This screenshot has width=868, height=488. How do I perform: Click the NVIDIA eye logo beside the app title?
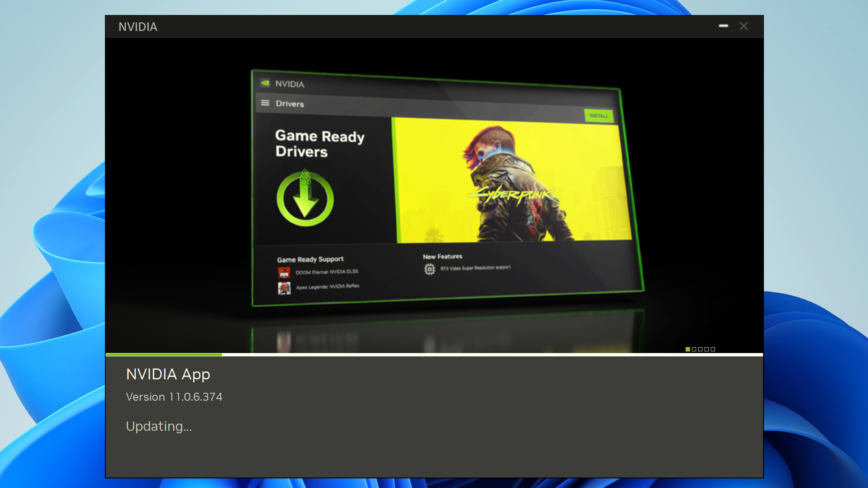[x=265, y=83]
